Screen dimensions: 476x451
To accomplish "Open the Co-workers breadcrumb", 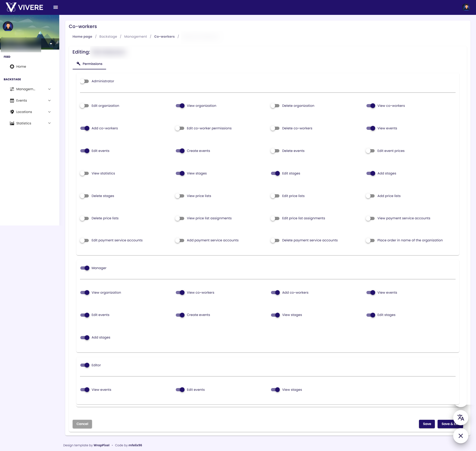I will click(164, 36).
